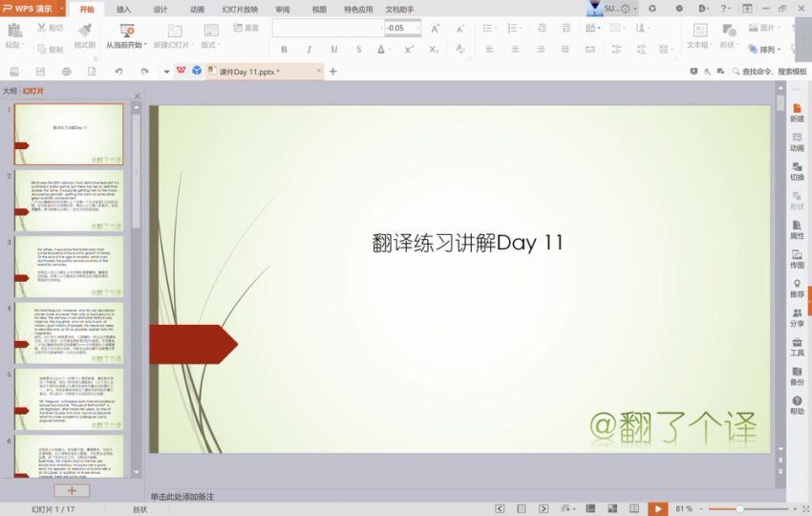
Task: Toggle Strikethrough (S) formatting
Action: (x=359, y=50)
